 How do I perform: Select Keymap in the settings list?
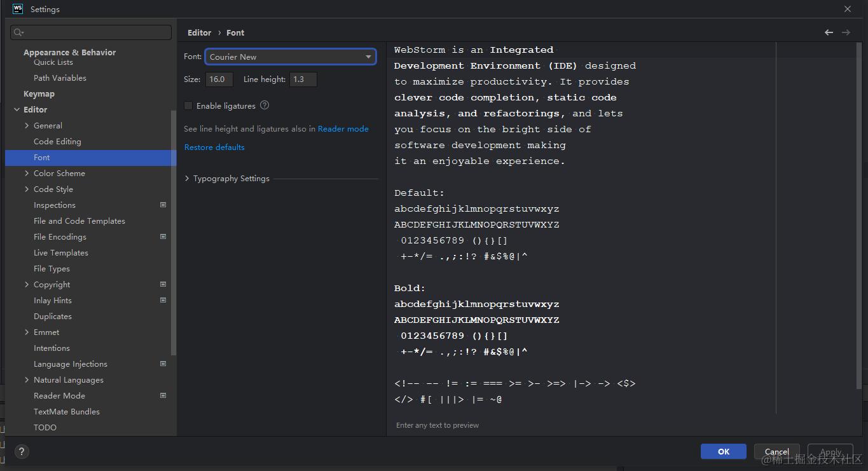(39, 93)
